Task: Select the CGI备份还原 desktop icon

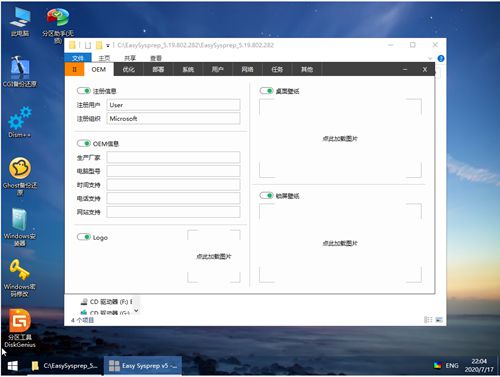Action: click(20, 72)
